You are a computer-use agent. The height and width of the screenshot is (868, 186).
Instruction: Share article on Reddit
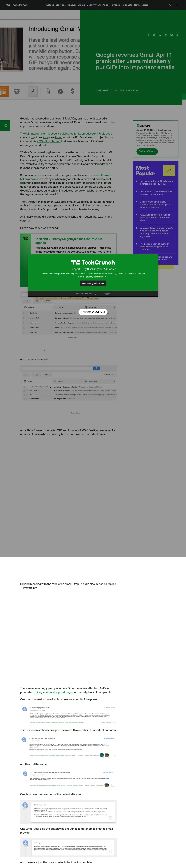click(165, 35)
